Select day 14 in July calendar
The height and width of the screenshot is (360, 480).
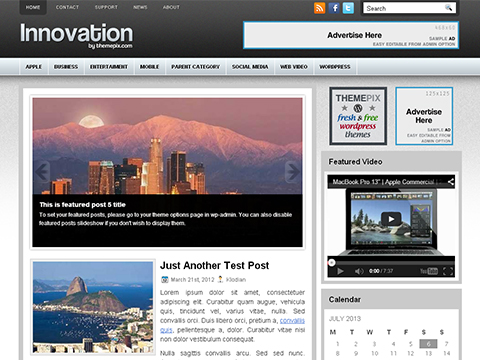point(446,353)
